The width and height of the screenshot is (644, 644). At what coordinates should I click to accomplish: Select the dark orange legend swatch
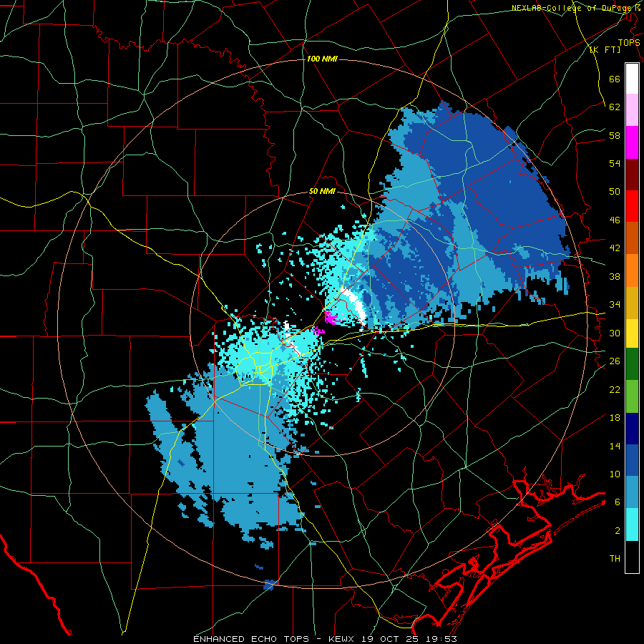632,238
